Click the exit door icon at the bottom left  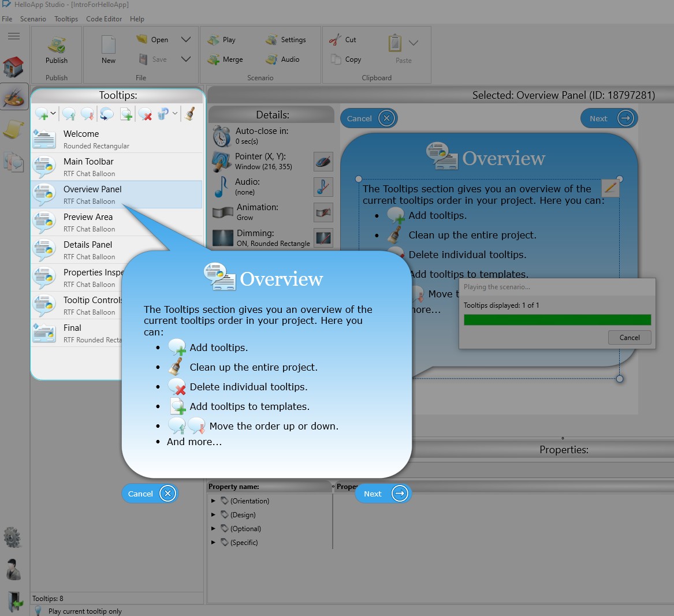(x=15, y=602)
